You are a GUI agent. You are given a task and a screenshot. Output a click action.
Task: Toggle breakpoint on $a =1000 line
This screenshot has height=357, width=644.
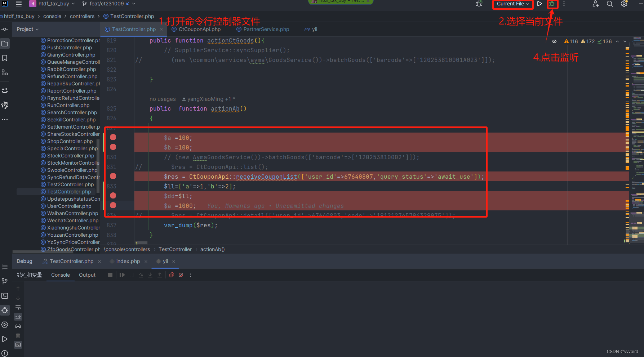click(113, 205)
